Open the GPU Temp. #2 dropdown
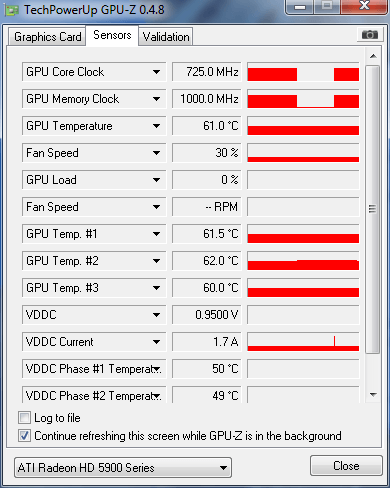 coord(156,261)
